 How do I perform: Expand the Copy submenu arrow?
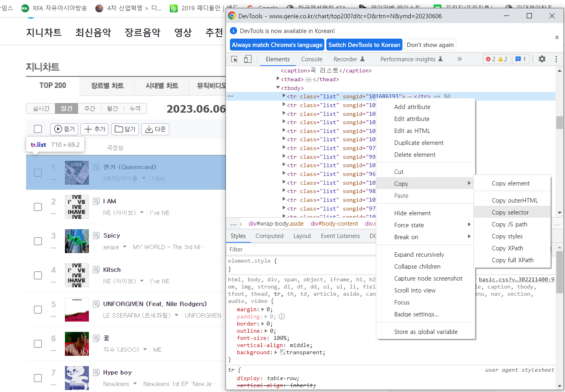pos(469,183)
